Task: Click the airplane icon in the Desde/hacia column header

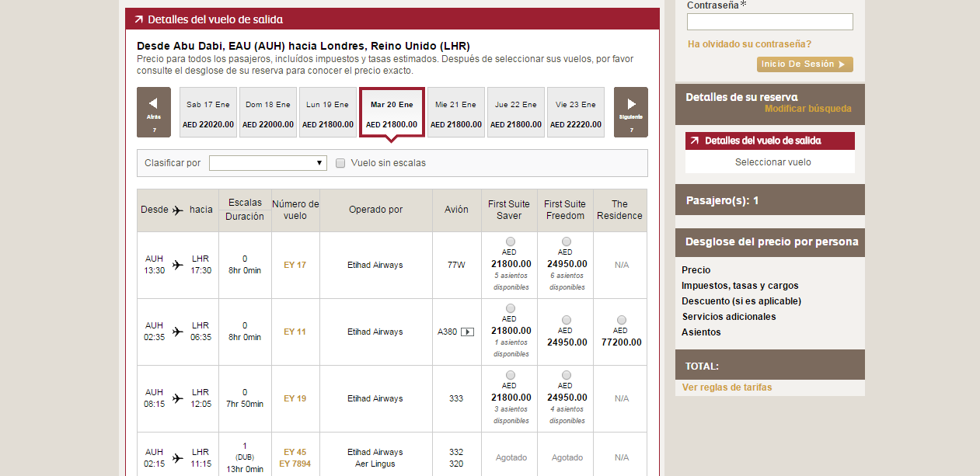Action: point(178,210)
